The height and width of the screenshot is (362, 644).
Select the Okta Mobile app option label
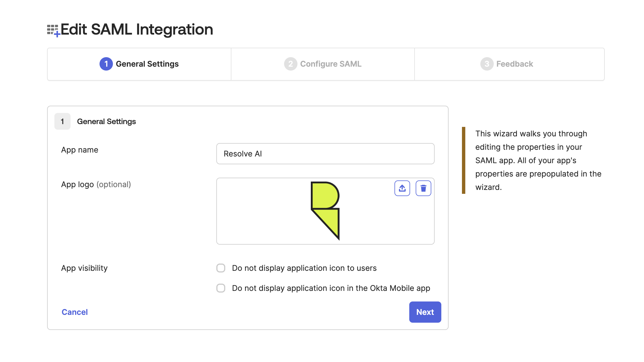click(x=331, y=288)
